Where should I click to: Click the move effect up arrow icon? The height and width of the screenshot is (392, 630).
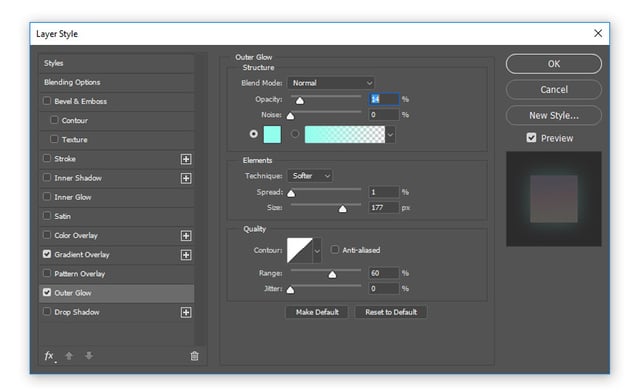coord(69,356)
